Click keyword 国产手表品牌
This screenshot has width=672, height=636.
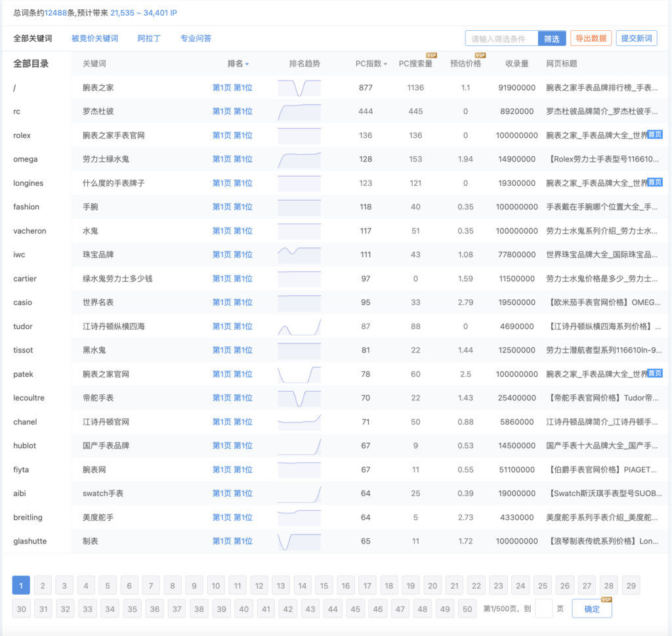[x=106, y=445]
